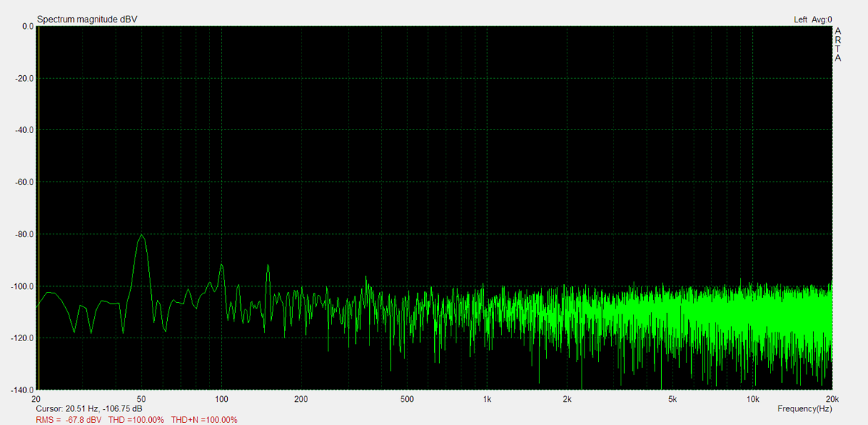Click the '1k' frequency axis label
Image resolution: width=868 pixels, height=425 pixels.
488,399
